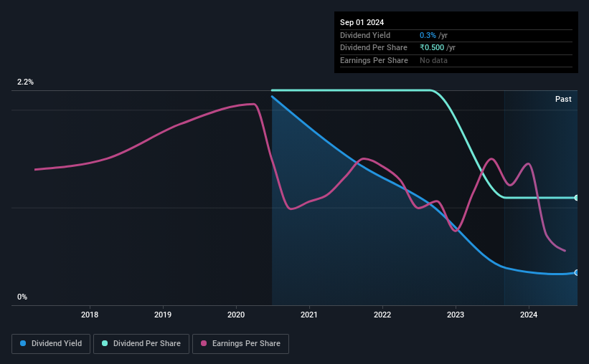Click the 0.3% yield value in the tooltip

pos(428,35)
